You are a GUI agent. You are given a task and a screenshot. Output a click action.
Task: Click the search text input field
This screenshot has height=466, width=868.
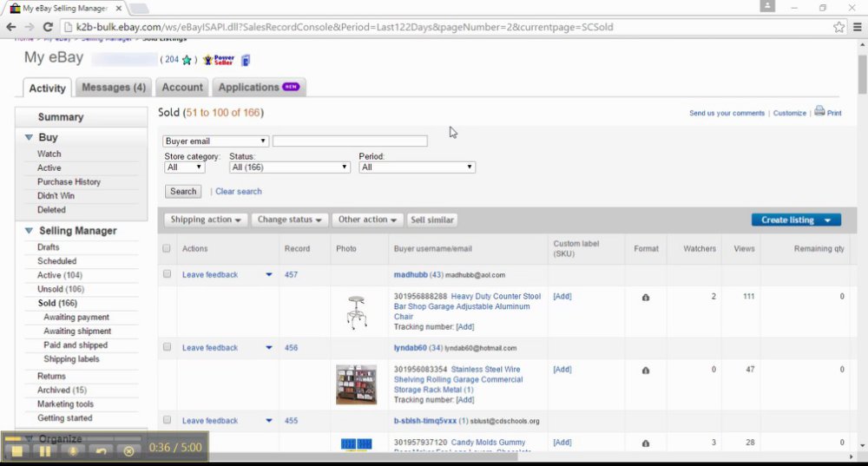(350, 141)
